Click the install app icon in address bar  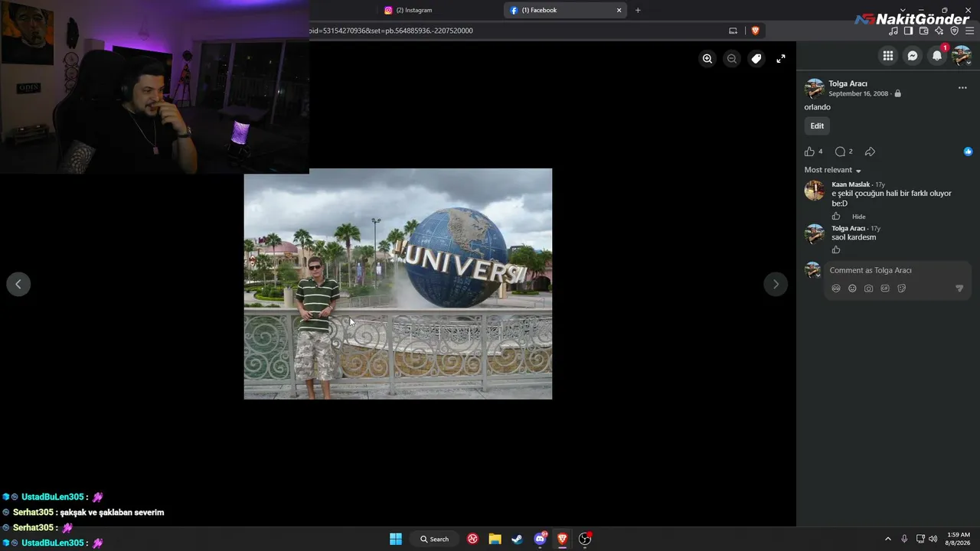point(733,31)
